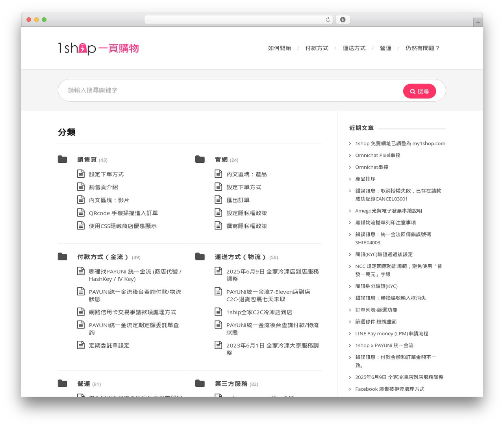
Task: Open the 營運 item in top navigation
Action: click(385, 48)
